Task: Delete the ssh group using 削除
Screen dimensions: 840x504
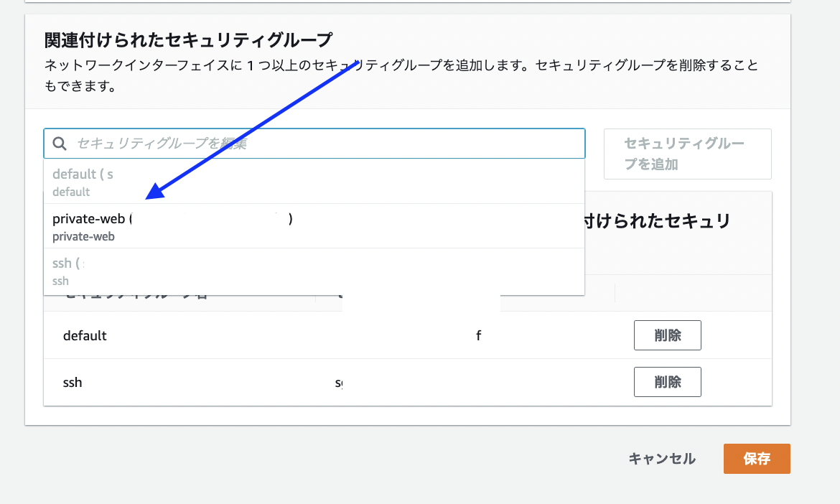Action: click(x=667, y=381)
